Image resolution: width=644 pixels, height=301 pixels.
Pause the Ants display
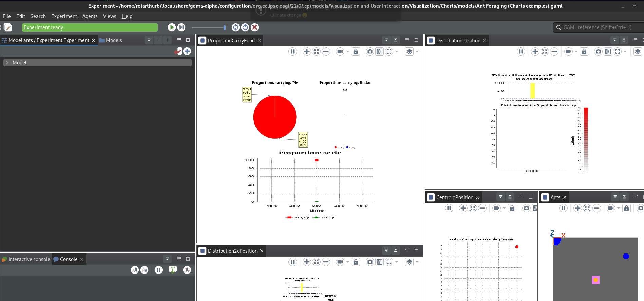pos(563,208)
